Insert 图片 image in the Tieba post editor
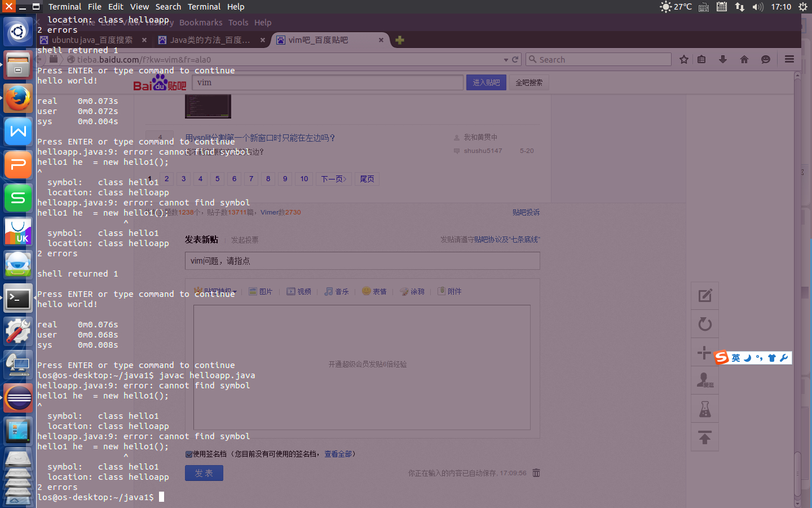The image size is (812, 508). [x=261, y=291]
